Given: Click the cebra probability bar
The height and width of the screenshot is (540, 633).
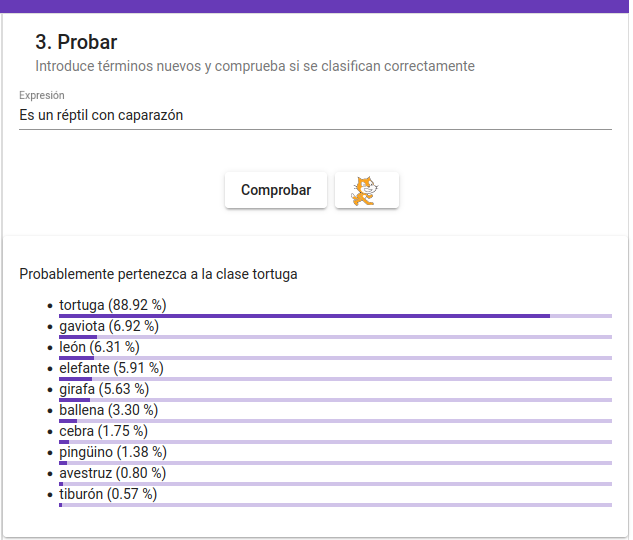Looking at the screenshot, I should tap(335, 442).
